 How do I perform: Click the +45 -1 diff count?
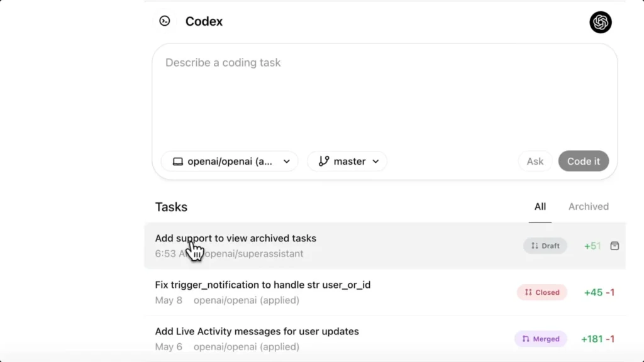point(599,292)
